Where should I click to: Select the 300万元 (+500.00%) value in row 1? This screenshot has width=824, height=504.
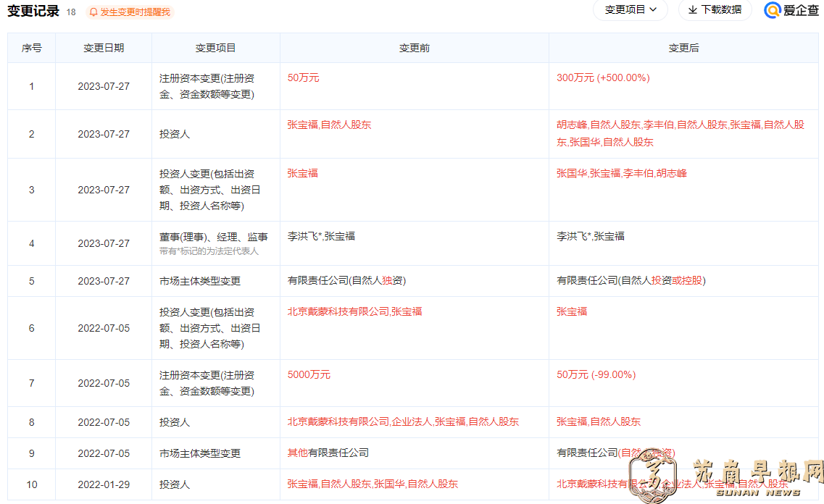pos(603,77)
